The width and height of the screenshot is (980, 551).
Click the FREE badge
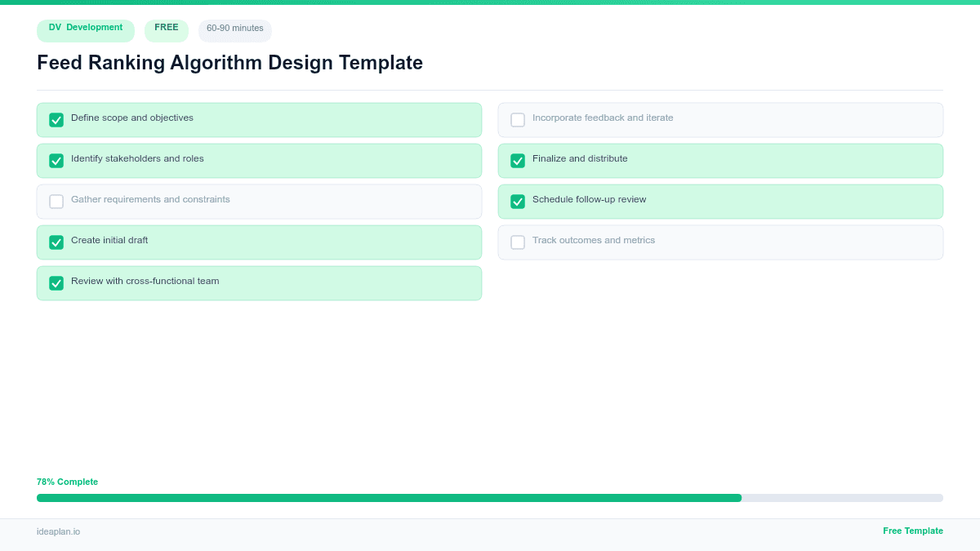pos(166,29)
